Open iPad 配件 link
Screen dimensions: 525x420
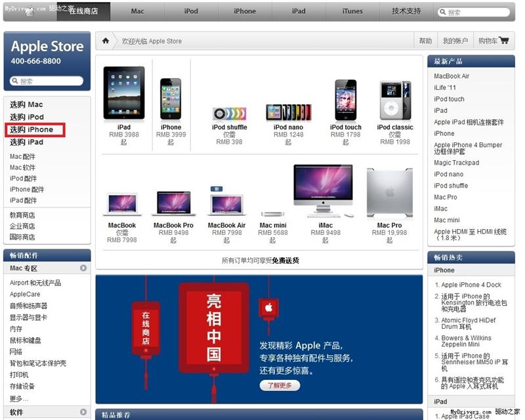click(23, 200)
